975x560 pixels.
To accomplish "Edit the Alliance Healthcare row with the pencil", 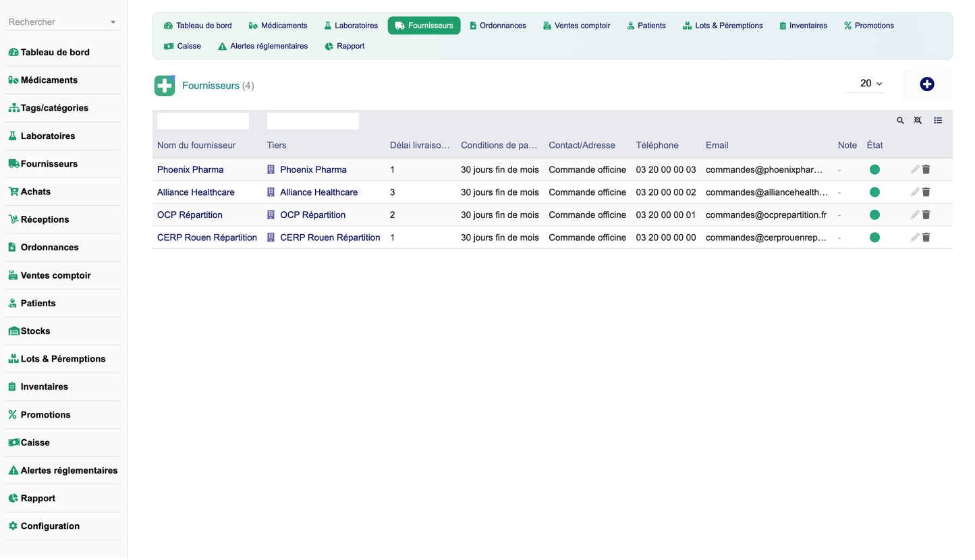I will pos(915,192).
